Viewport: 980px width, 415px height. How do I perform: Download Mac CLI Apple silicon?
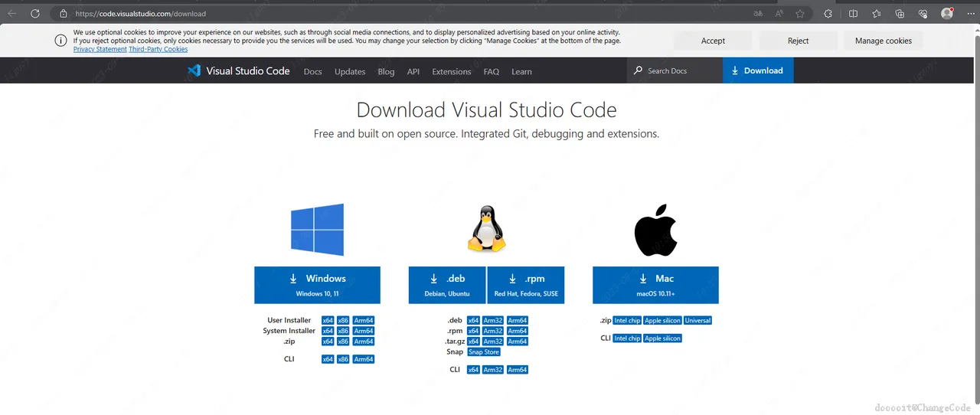663,338
